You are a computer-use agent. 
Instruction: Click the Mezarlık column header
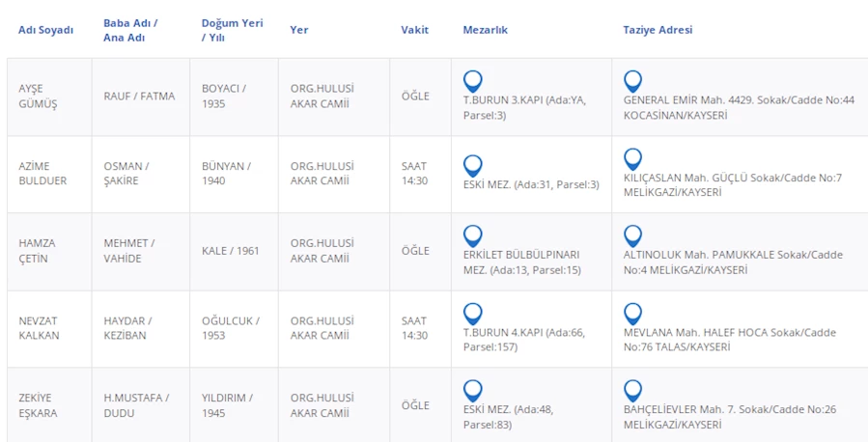485,30
